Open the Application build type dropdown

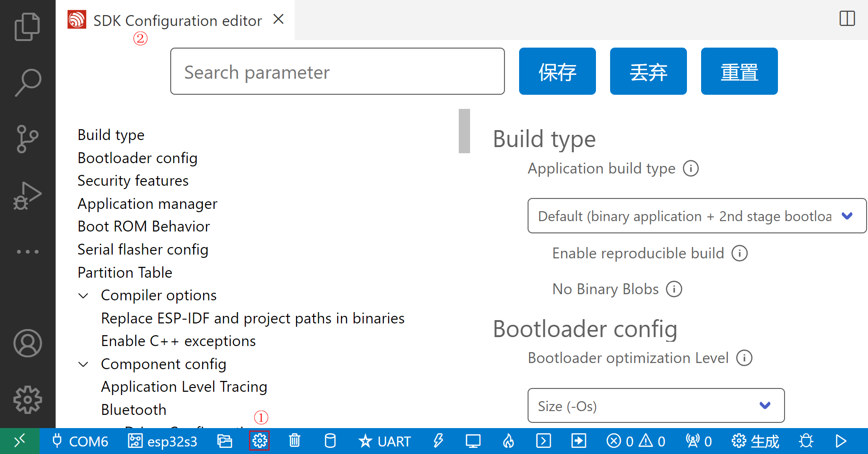[696, 216]
